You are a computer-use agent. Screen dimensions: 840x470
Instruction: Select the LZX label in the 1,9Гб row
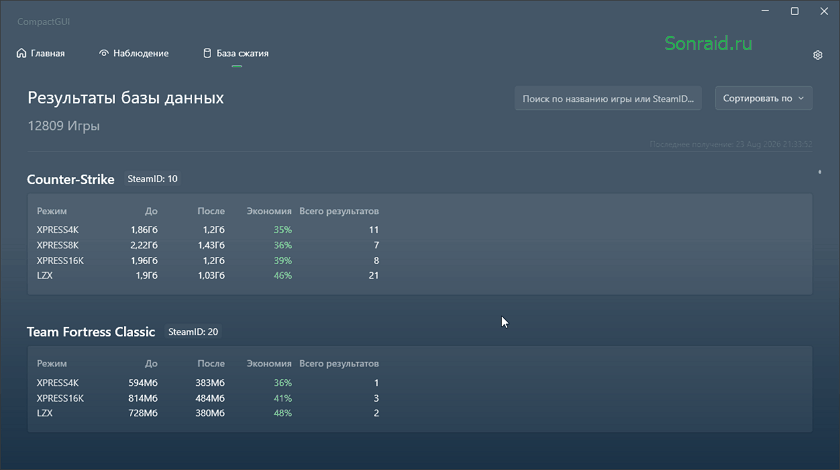pos(44,275)
